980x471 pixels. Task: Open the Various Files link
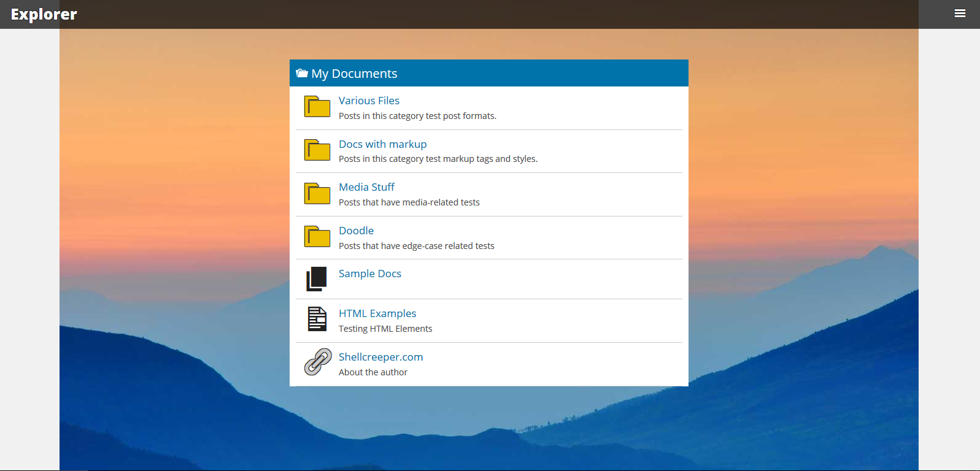click(369, 101)
